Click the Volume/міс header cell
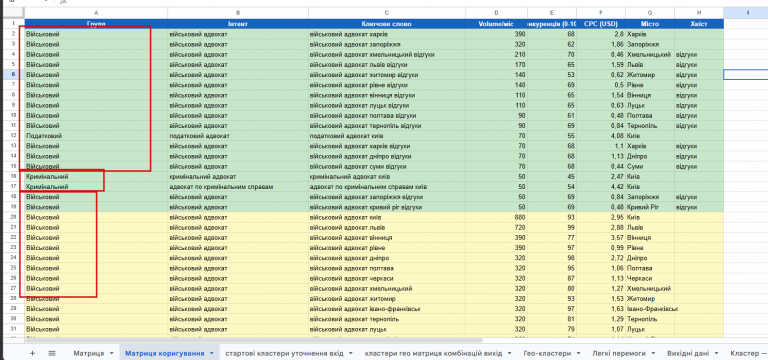 [496, 24]
